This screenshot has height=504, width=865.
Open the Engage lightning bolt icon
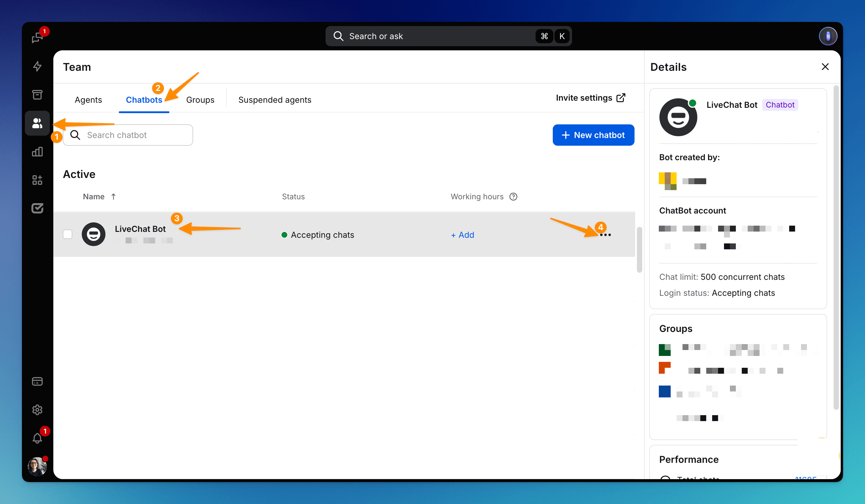37,66
